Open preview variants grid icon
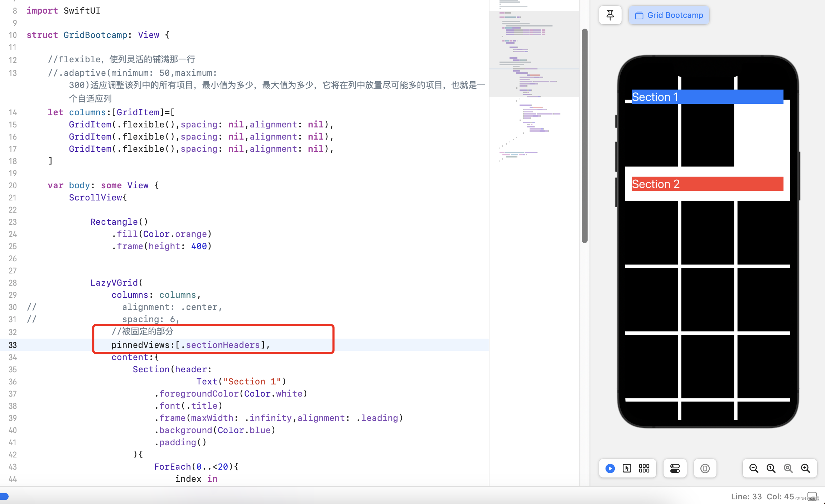This screenshot has width=825, height=504. point(644,468)
